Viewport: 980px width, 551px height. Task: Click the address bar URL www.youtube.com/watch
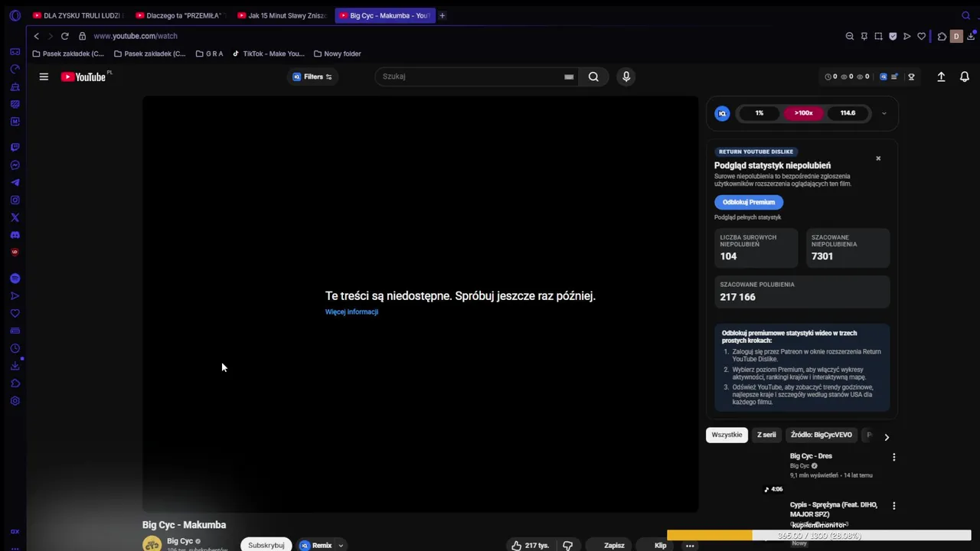[136, 36]
